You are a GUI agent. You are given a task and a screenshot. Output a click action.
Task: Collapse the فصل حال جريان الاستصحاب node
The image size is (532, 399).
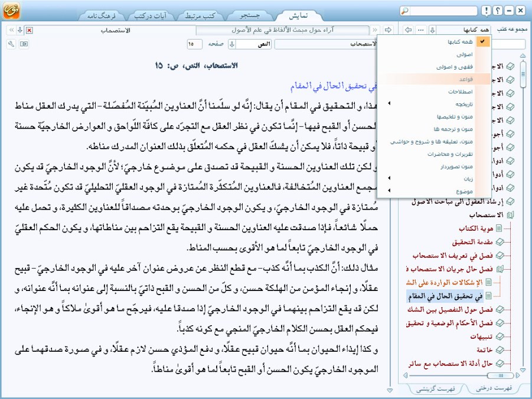coord(500,269)
